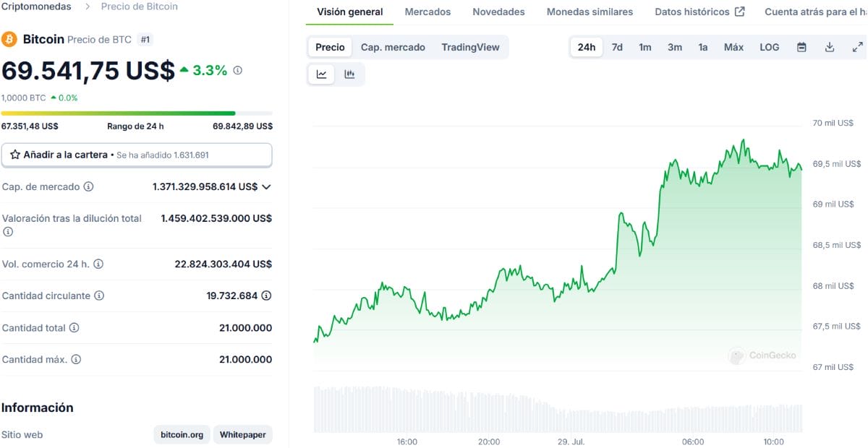Click the 22.824.303.404 US$ volume value

[224, 264]
